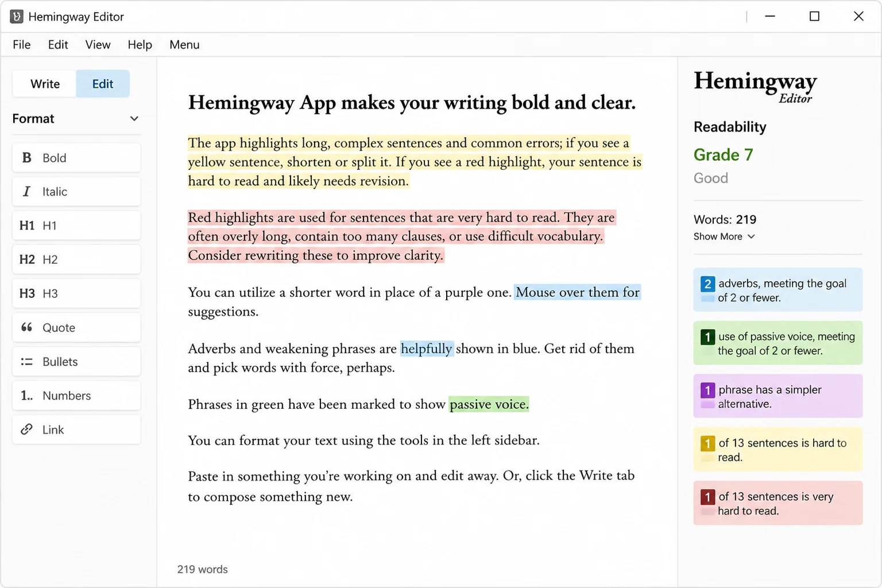The height and width of the screenshot is (588, 882).
Task: Click the red very hard to read count badge
Action: (707, 497)
